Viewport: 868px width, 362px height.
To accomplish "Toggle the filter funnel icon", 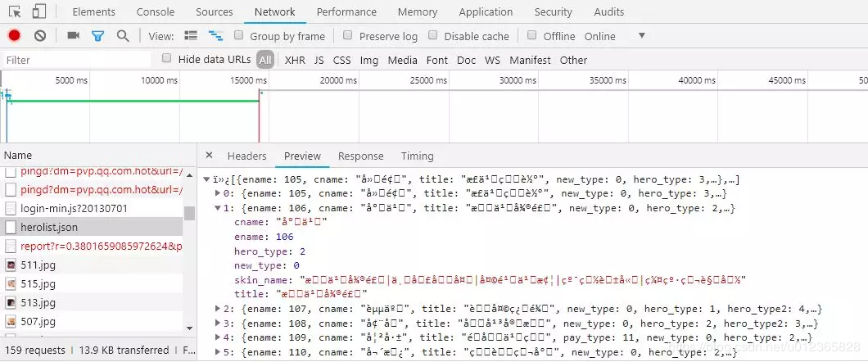I will 98,36.
